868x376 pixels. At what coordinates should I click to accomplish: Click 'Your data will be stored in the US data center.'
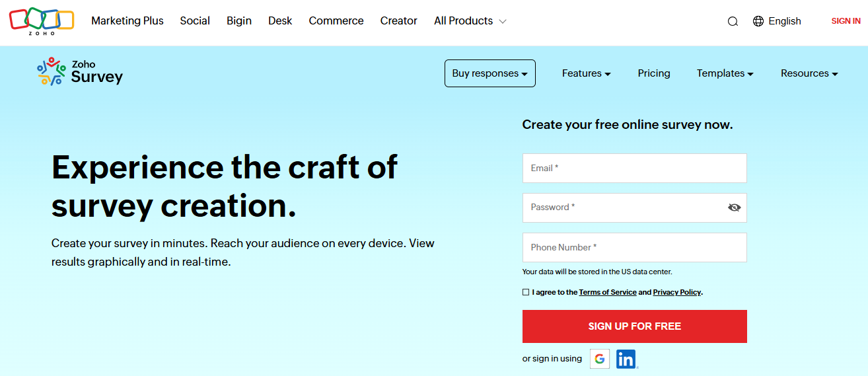tap(597, 272)
